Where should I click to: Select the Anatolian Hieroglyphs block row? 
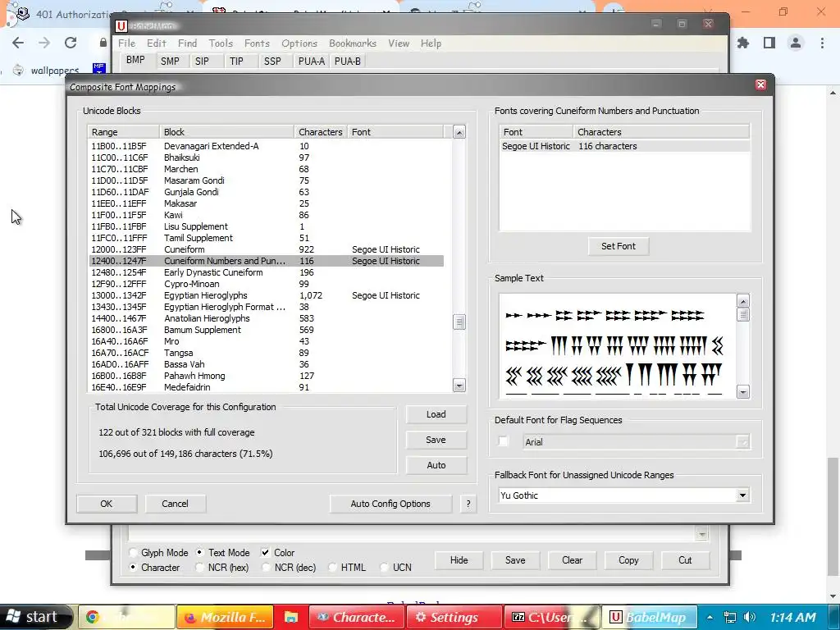tap(267, 318)
